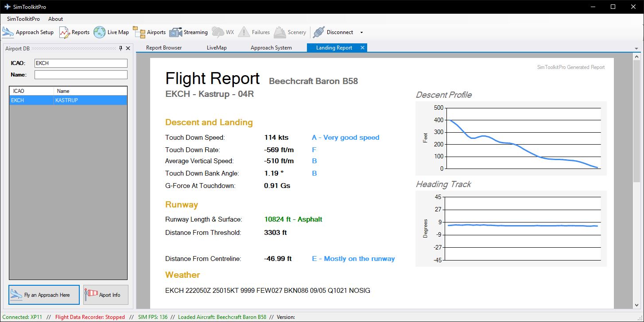Open the Live Map globe icon
Screen dimensions: 644x322
(x=99, y=32)
